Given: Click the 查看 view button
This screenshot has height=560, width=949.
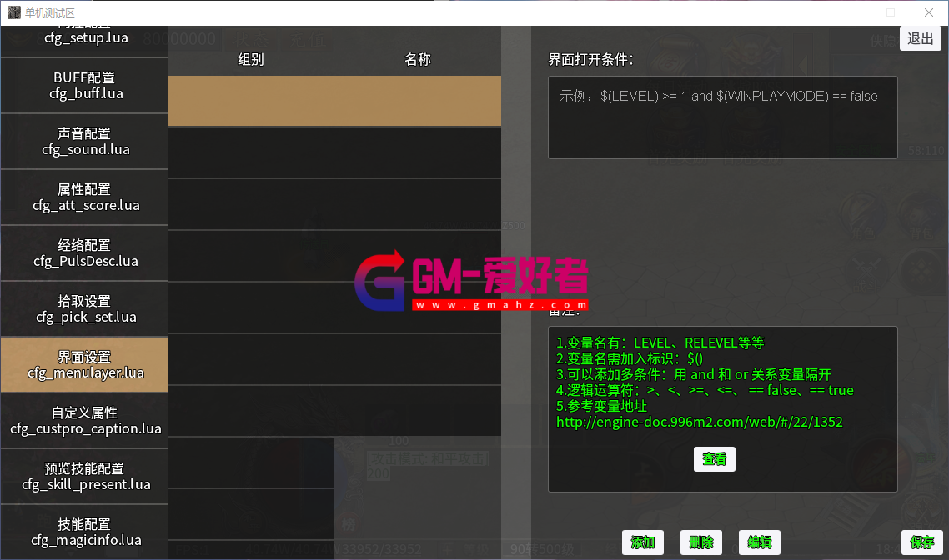Looking at the screenshot, I should pyautogui.click(x=714, y=459).
